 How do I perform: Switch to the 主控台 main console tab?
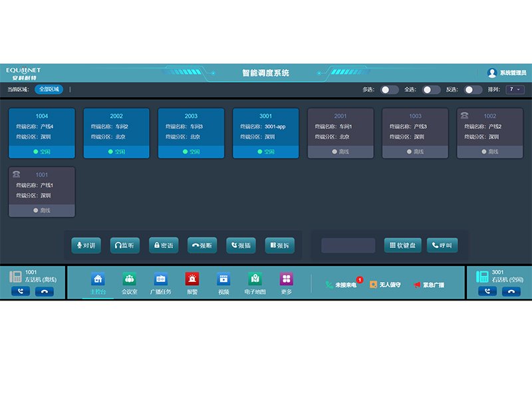(x=98, y=283)
